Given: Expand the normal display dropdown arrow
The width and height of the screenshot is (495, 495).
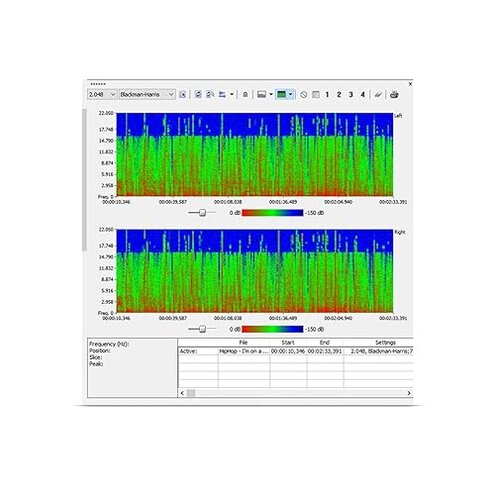Looking at the screenshot, I should click(x=271, y=95).
